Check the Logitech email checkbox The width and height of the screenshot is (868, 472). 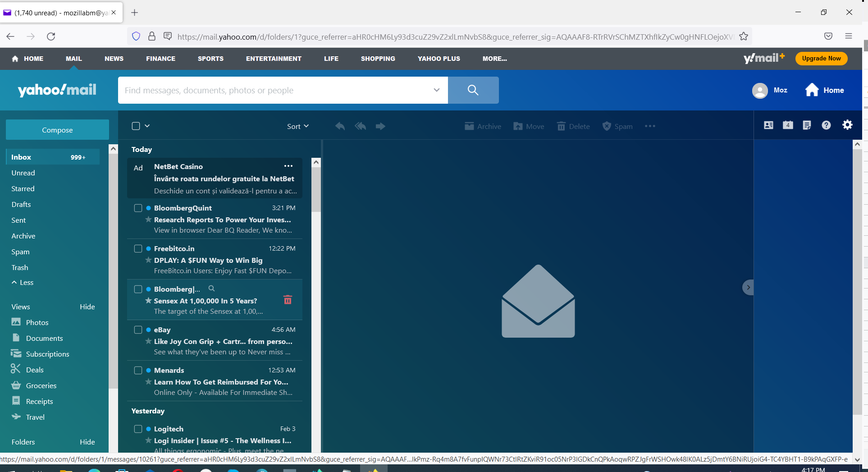pos(138,429)
